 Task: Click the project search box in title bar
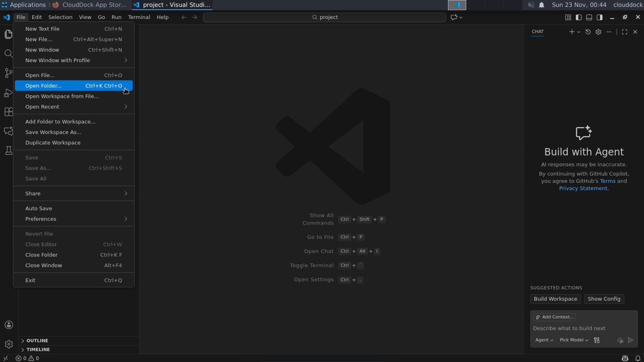click(324, 17)
